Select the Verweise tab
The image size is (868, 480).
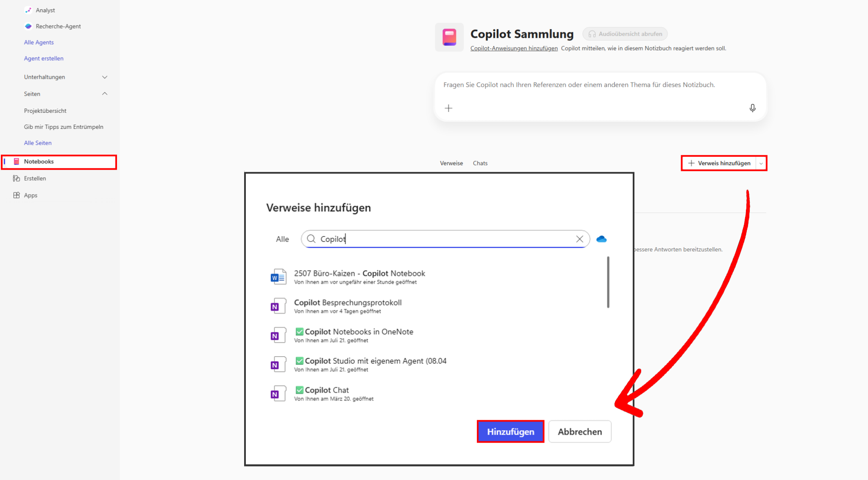[x=451, y=163]
